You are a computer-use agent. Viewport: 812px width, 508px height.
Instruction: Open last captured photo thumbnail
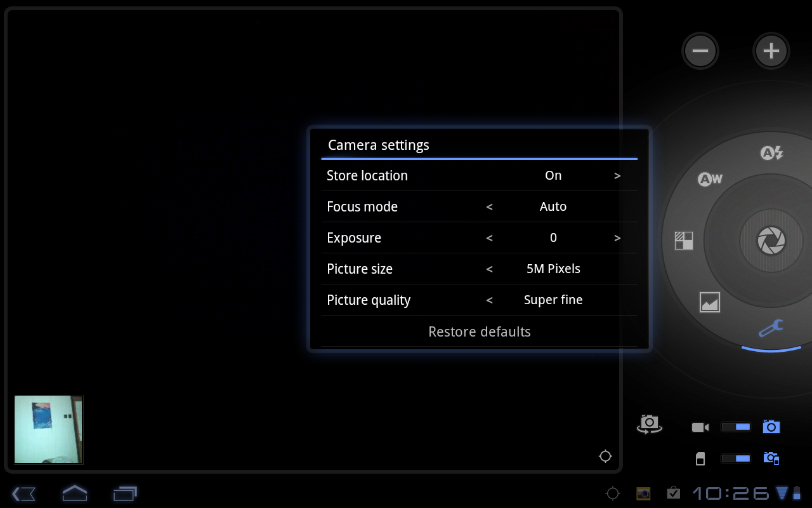[48, 429]
